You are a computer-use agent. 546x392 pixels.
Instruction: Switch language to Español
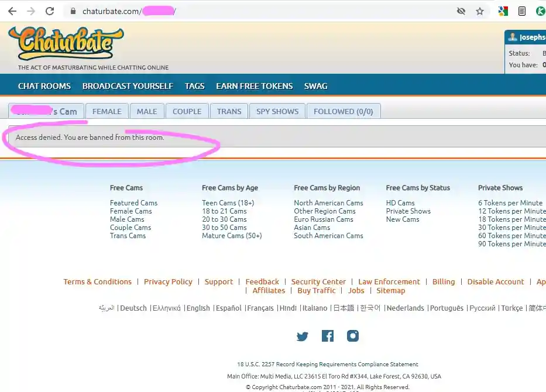click(x=228, y=308)
